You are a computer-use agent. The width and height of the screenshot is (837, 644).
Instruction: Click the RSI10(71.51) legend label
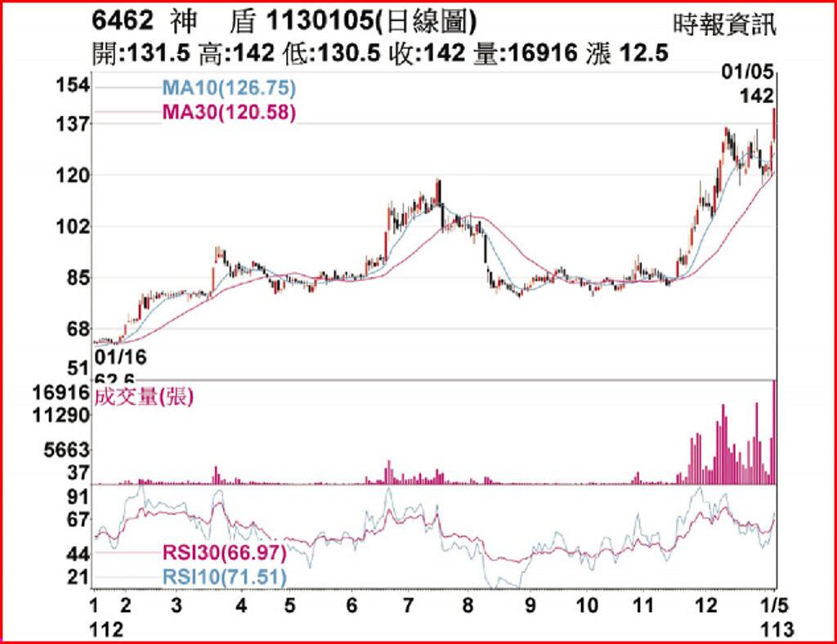223,578
